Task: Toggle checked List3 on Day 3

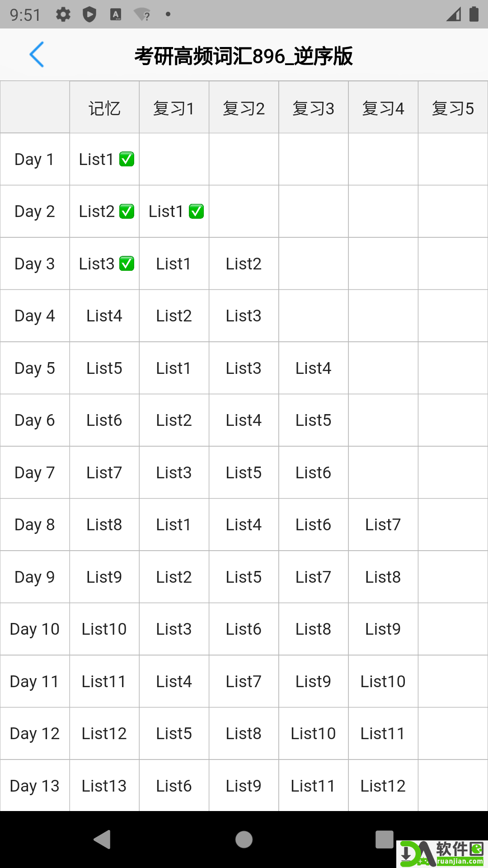Action: coord(127,264)
